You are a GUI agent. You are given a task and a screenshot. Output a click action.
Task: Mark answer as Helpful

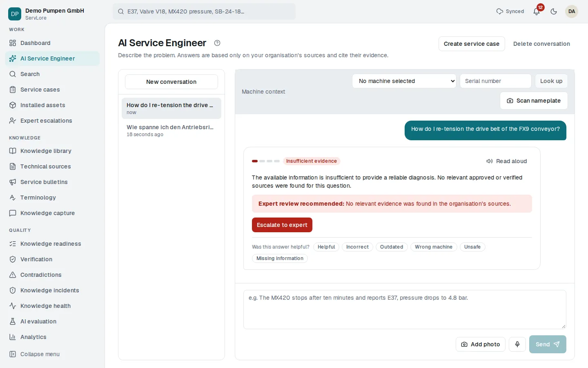pos(326,247)
